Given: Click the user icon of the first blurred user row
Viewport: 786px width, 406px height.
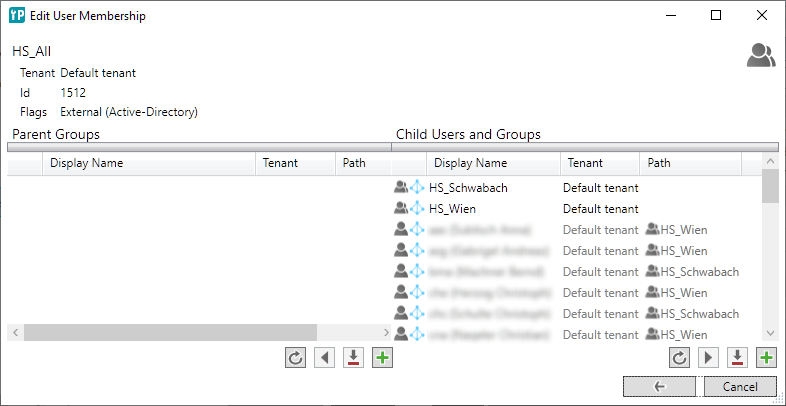Looking at the screenshot, I should tap(401, 230).
